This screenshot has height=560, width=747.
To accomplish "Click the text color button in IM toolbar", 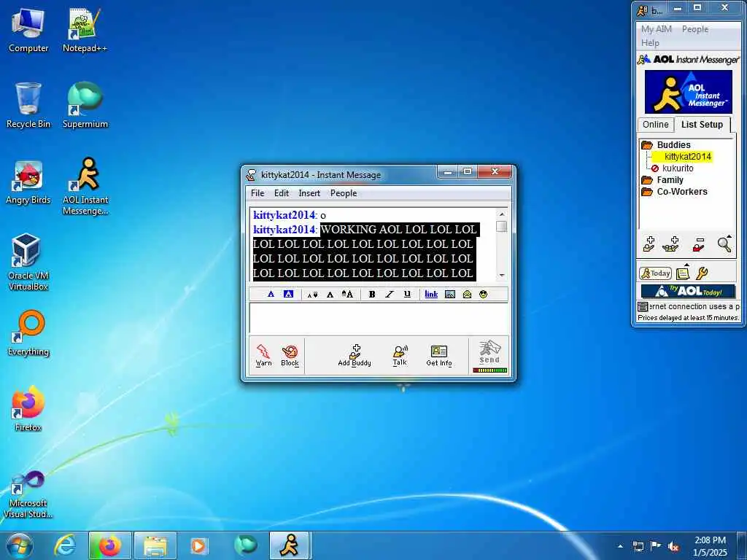I will 271,295.
